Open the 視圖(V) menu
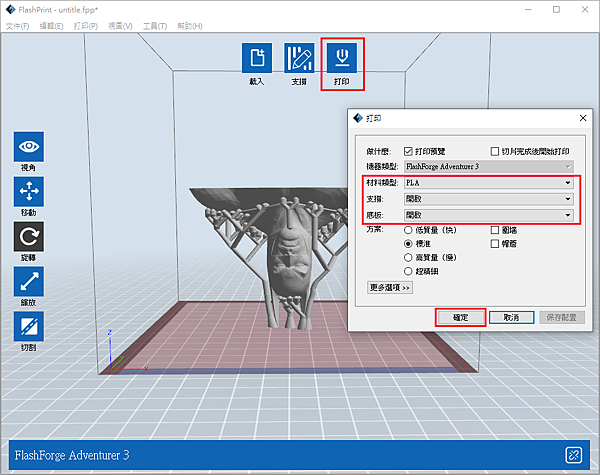 [120, 26]
